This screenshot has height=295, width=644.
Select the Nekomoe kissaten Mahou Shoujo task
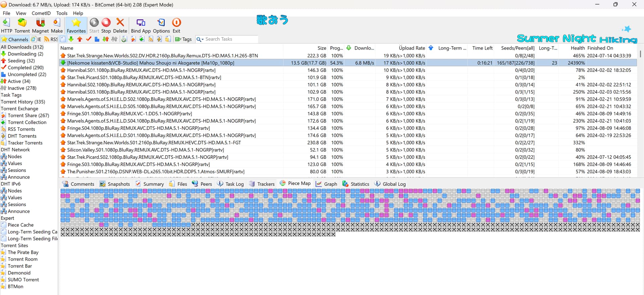tap(348, 63)
